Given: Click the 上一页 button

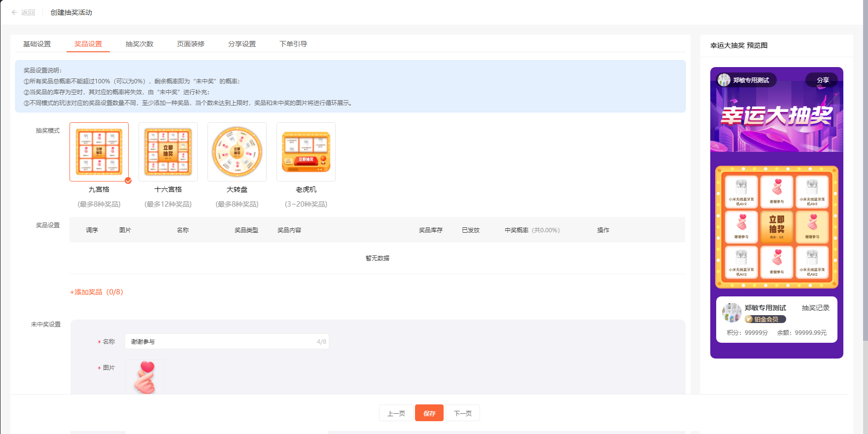Looking at the screenshot, I should point(396,413).
